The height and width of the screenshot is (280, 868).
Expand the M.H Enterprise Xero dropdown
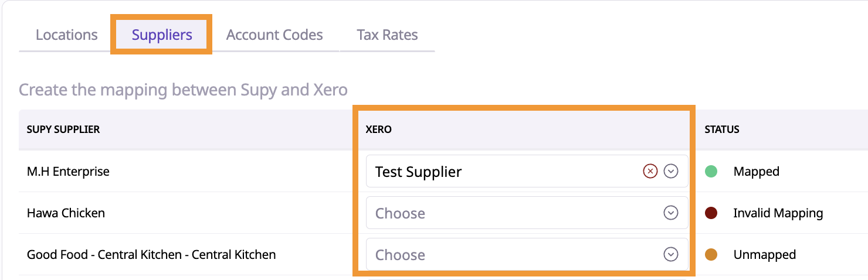671,171
